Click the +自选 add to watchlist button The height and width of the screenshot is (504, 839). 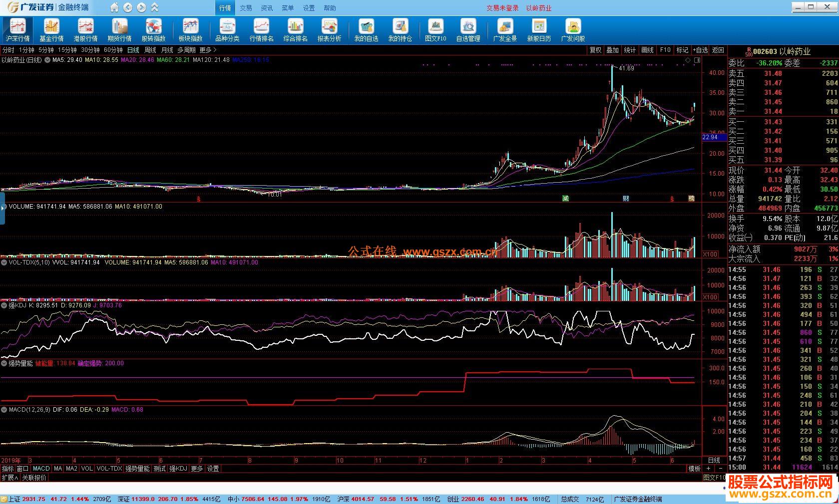point(700,50)
